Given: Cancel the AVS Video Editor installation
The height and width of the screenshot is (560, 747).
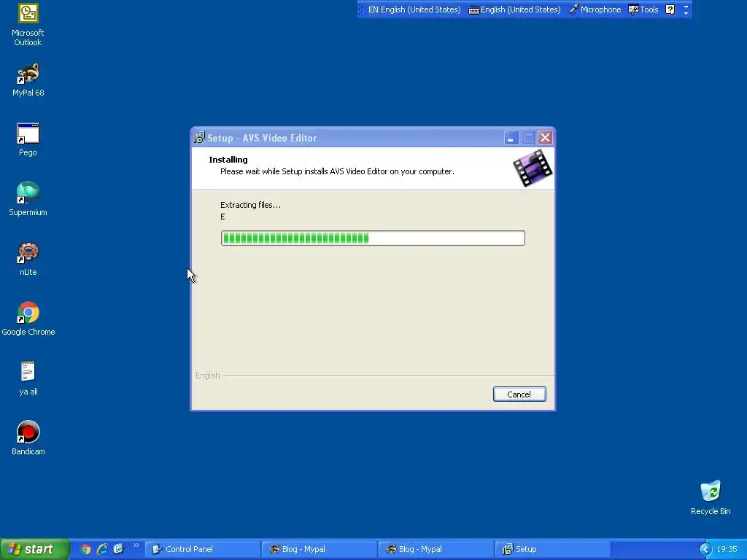Looking at the screenshot, I should (x=519, y=394).
